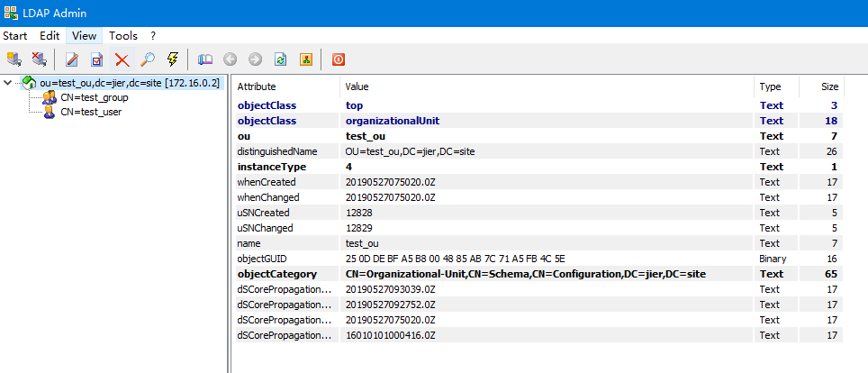Select the distinguishedName attribute row

coord(539,151)
